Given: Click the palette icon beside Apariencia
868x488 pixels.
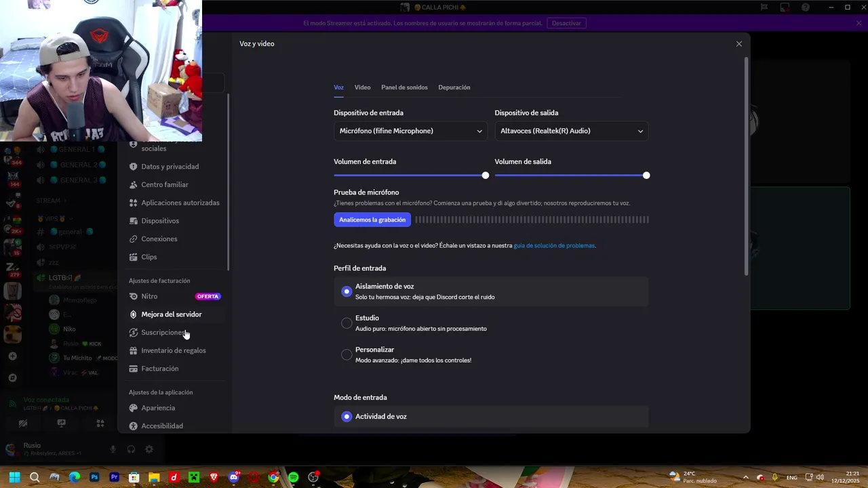Looking at the screenshot, I should [134, 408].
